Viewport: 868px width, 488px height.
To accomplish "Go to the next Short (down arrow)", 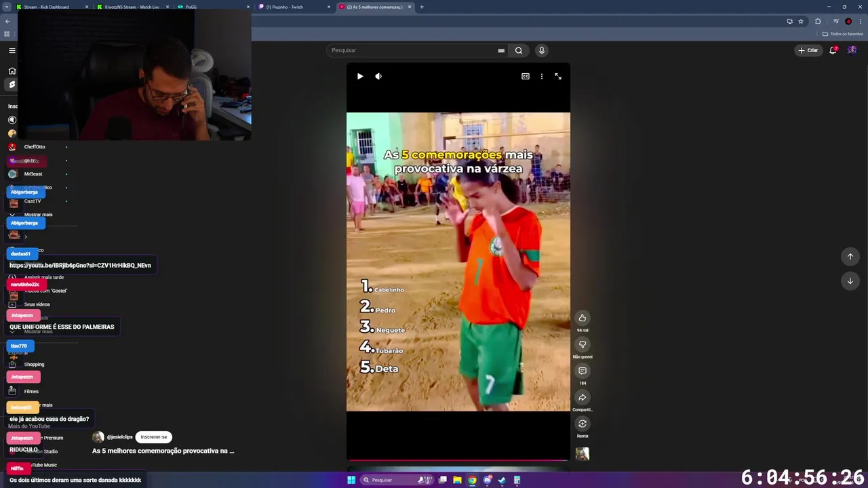I will 850,281.
